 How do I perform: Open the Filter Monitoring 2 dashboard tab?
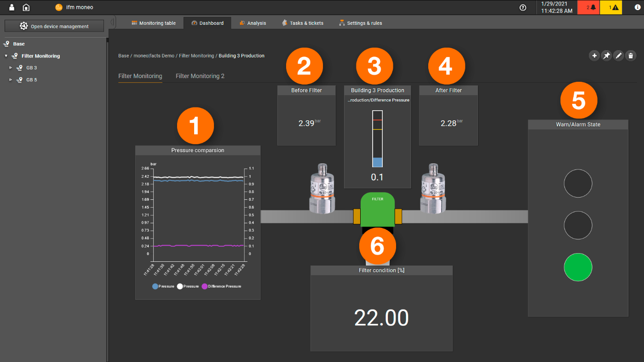click(x=200, y=76)
